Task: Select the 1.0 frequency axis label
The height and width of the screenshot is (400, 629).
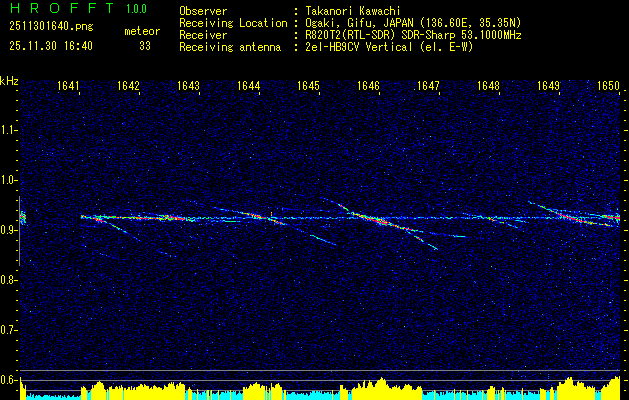Action: pos(9,180)
